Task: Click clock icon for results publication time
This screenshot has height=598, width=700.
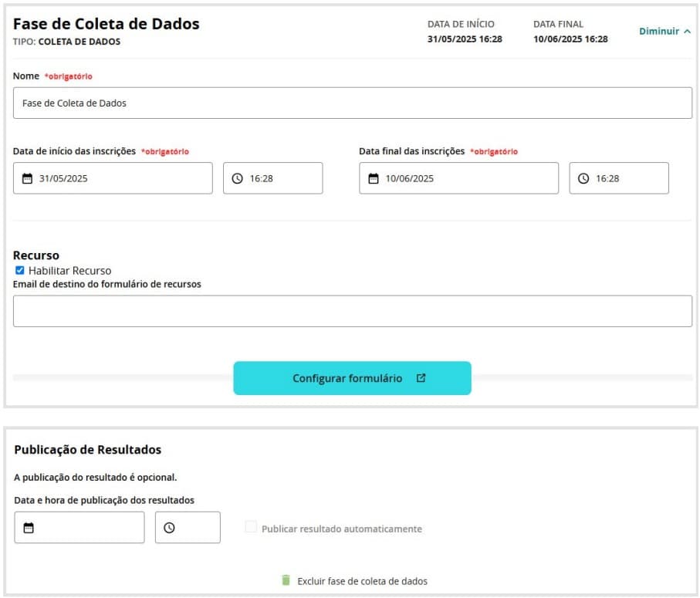Action: click(x=169, y=528)
